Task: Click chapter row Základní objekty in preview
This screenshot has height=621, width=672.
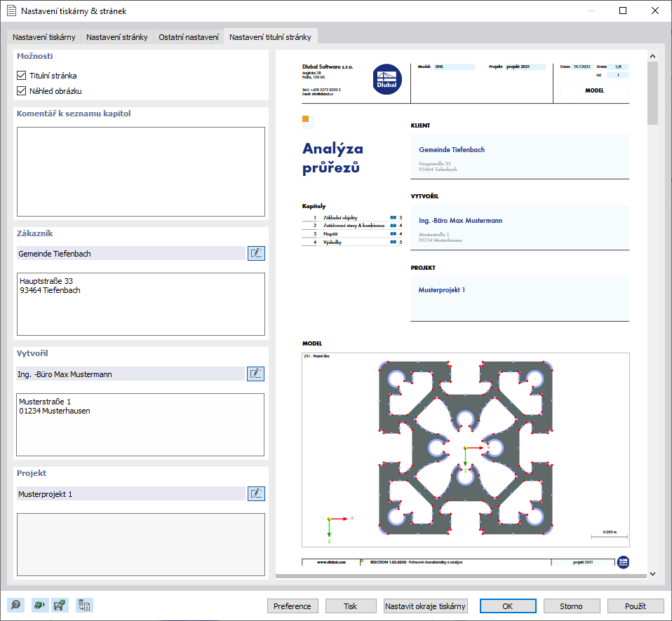Action: click(352, 217)
